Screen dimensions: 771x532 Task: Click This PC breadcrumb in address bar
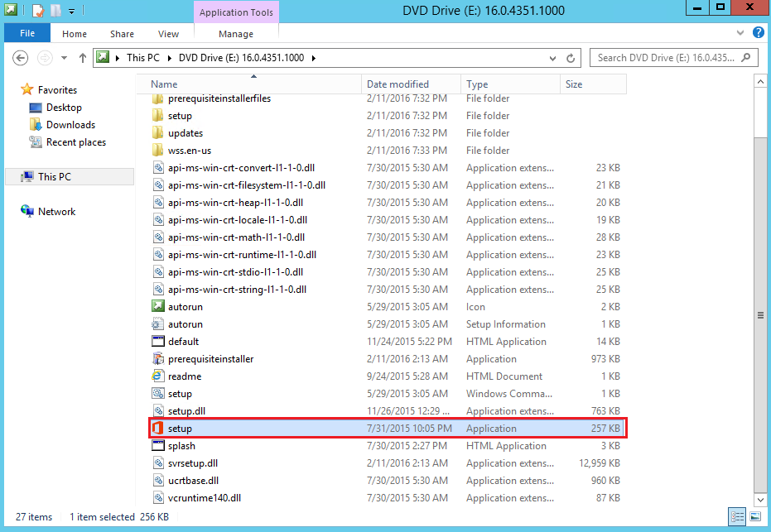point(143,58)
